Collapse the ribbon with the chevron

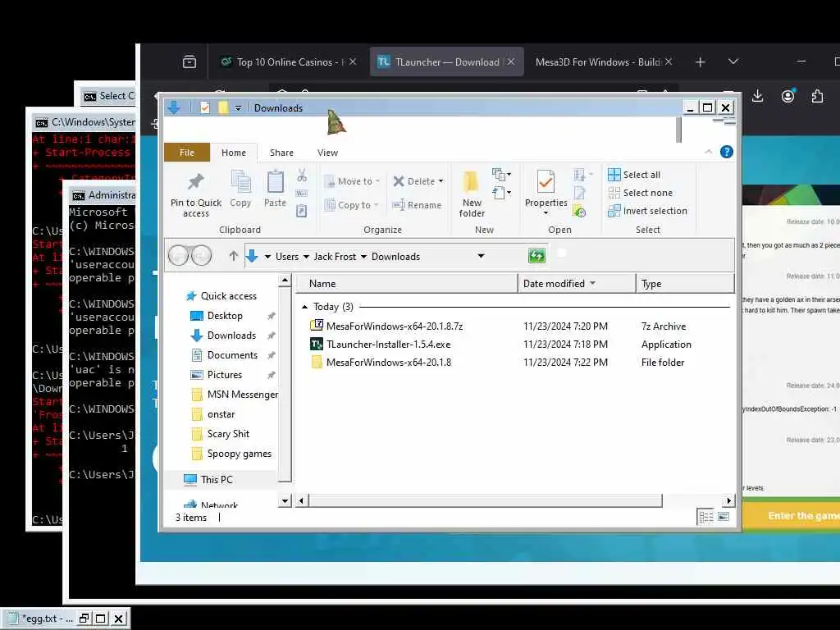(708, 152)
